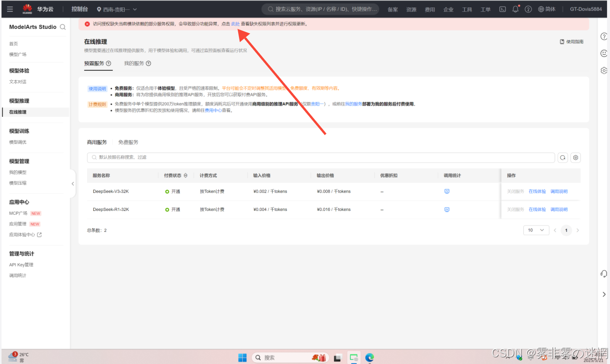Click the service name filter search field

(321, 157)
